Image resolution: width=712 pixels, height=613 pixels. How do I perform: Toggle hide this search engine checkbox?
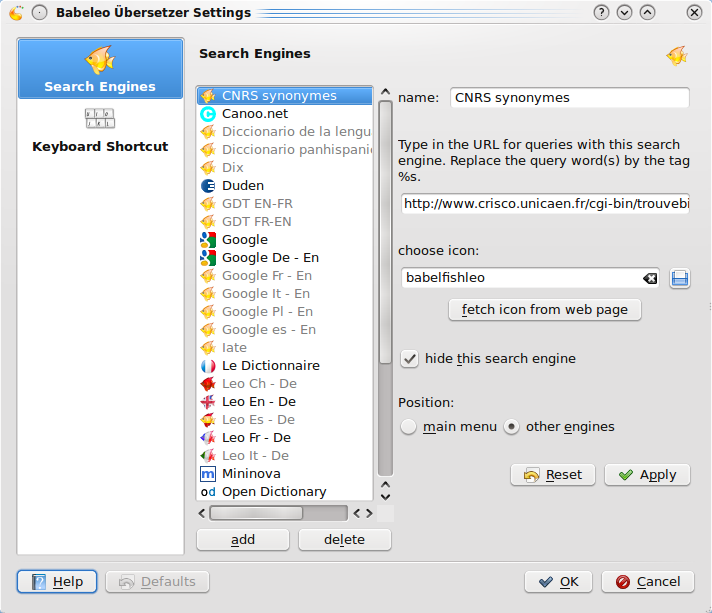[x=409, y=359]
